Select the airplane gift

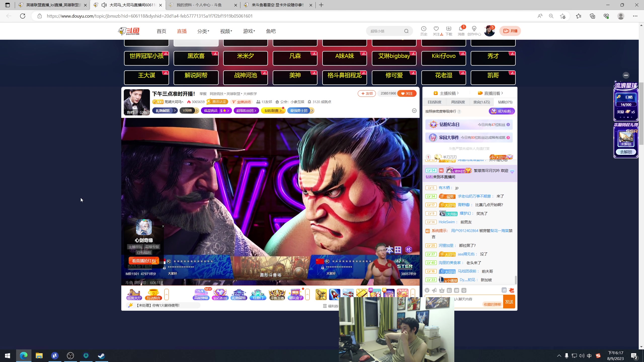coord(348,294)
